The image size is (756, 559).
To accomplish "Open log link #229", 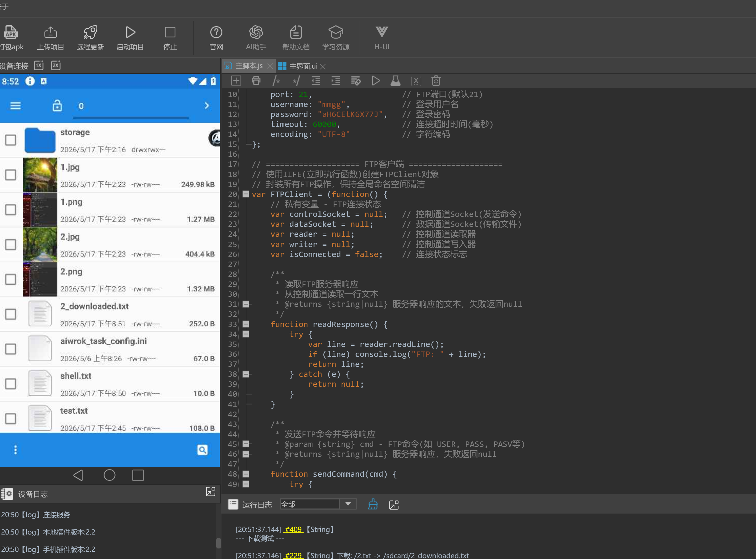I will pos(293,555).
